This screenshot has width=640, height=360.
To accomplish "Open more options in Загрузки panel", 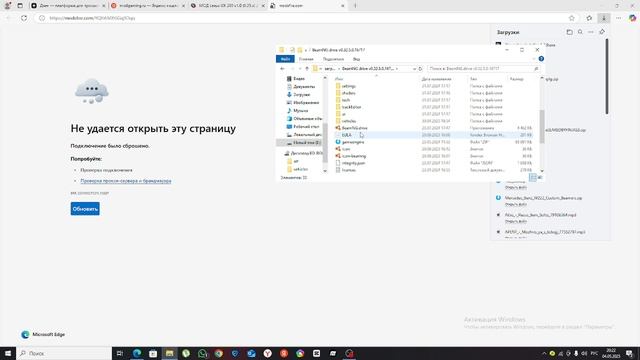I will [x=591, y=32].
